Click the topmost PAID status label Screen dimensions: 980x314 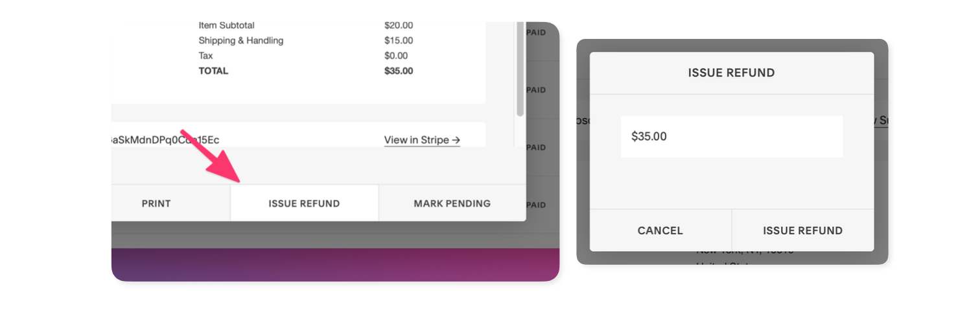536,33
